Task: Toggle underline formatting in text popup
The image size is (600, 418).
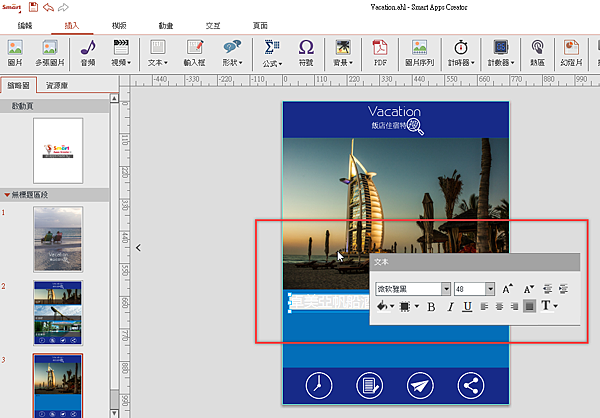Action: [x=468, y=306]
